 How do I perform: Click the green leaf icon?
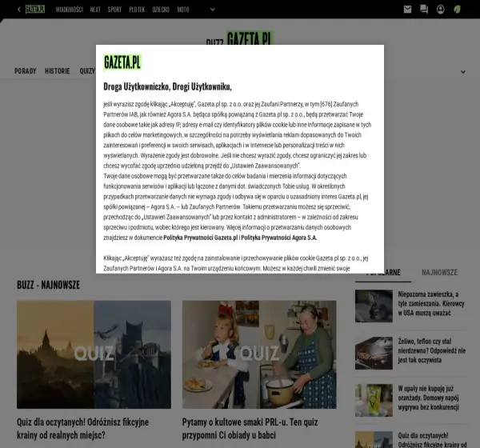point(457,10)
